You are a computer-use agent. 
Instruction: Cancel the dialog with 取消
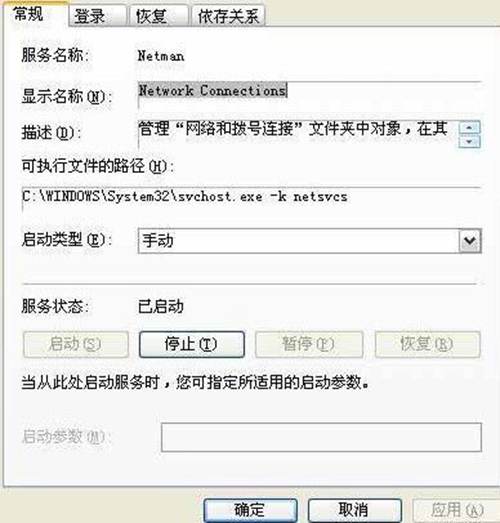[x=355, y=510]
